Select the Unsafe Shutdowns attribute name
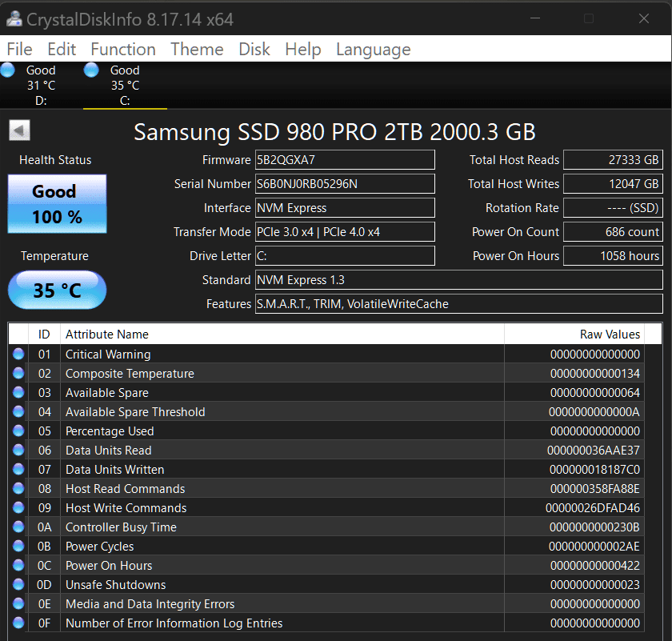Image resolution: width=672 pixels, height=641 pixels. pos(116,585)
